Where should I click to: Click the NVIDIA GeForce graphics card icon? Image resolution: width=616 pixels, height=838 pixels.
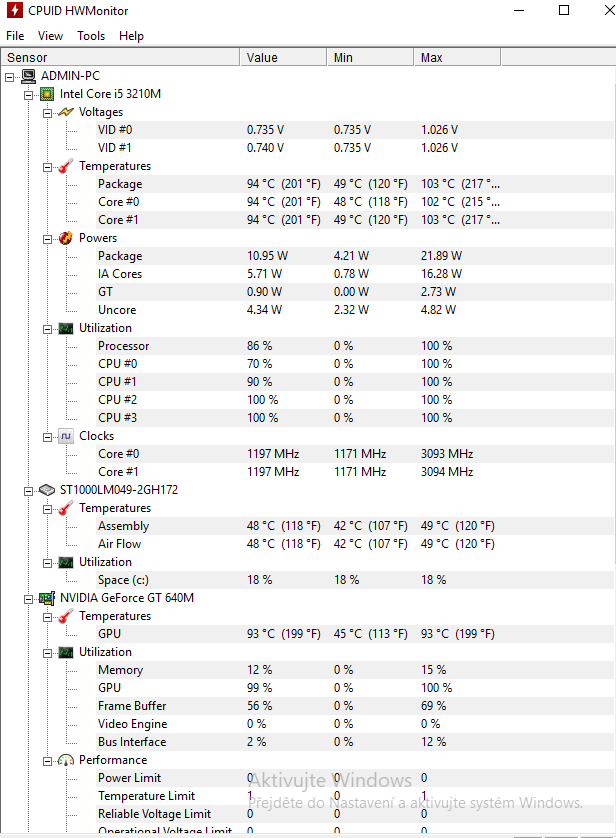(x=47, y=598)
